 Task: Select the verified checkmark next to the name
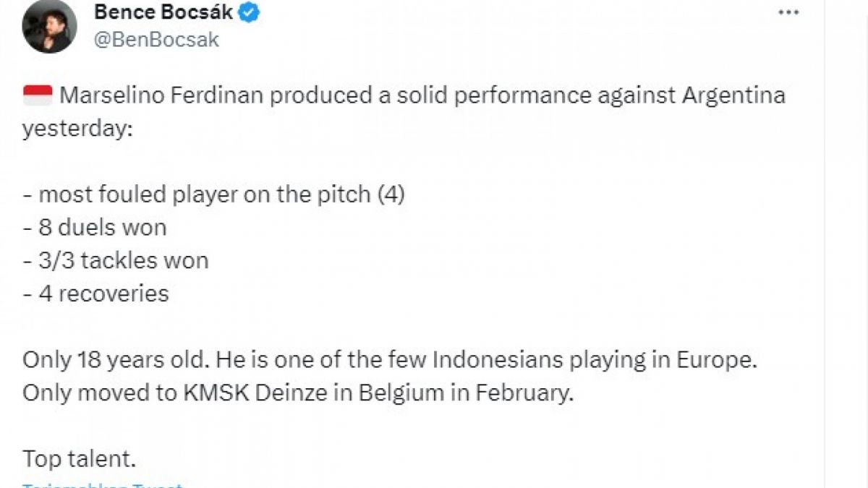[248, 12]
